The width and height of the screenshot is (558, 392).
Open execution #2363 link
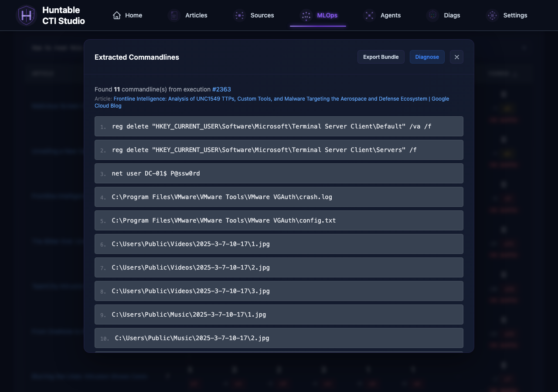(221, 89)
